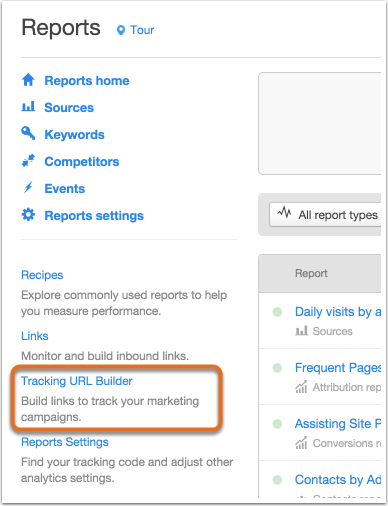388x506 pixels.
Task: Click the Links link for inbound links
Action: tap(35, 336)
